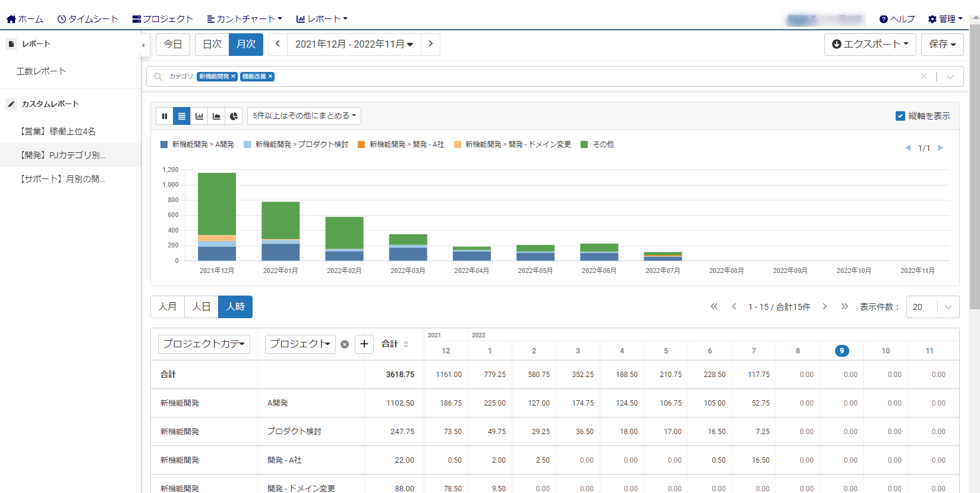Screen dimensions: 980x493
Task: Open the 5件以上はその他にまとめる dropdown
Action: [x=304, y=116]
